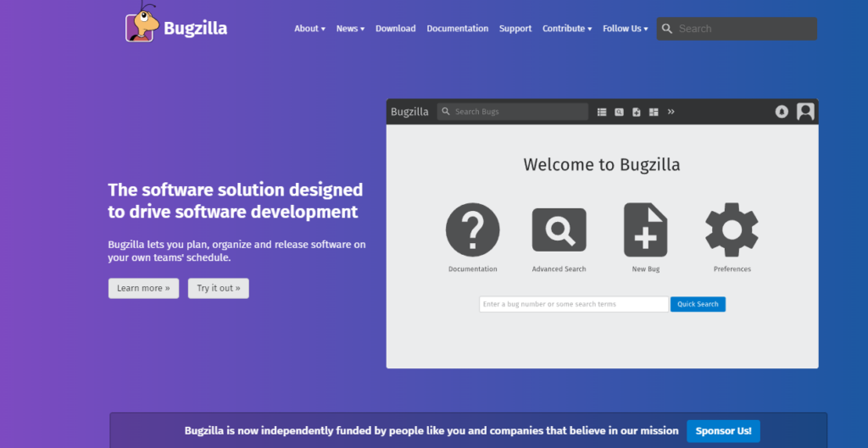Click the Documentation label under question icon
Image resolution: width=868 pixels, height=448 pixels.
tap(473, 269)
